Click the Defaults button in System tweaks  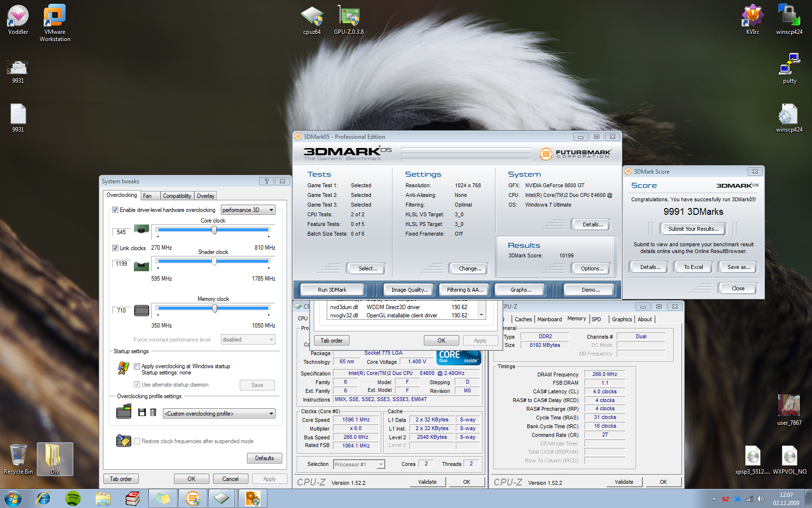point(264,458)
